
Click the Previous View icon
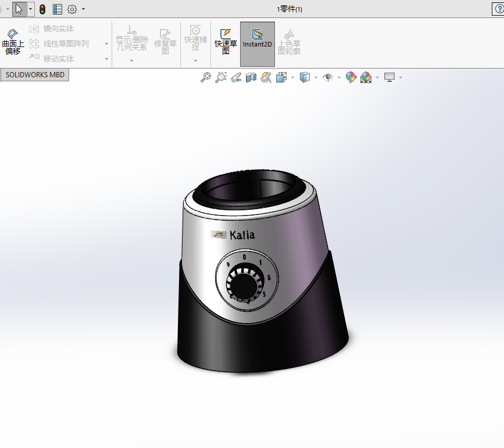[x=236, y=77]
